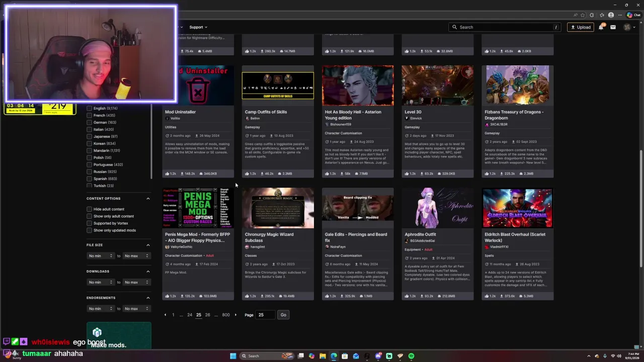The width and height of the screenshot is (644, 362).
Task: Open Endorsements No max dropdown
Action: [137, 309]
